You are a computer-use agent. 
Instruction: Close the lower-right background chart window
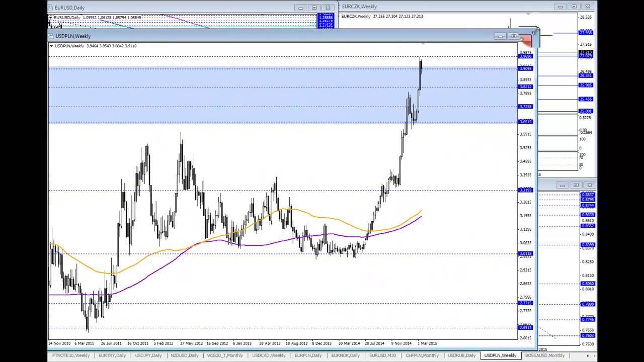coord(590,185)
